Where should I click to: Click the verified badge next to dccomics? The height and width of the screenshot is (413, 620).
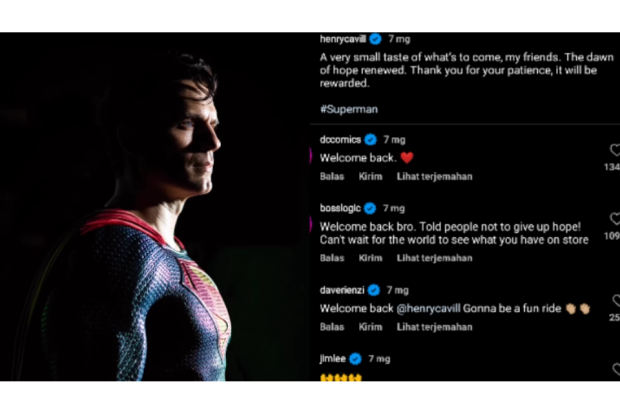(370, 139)
